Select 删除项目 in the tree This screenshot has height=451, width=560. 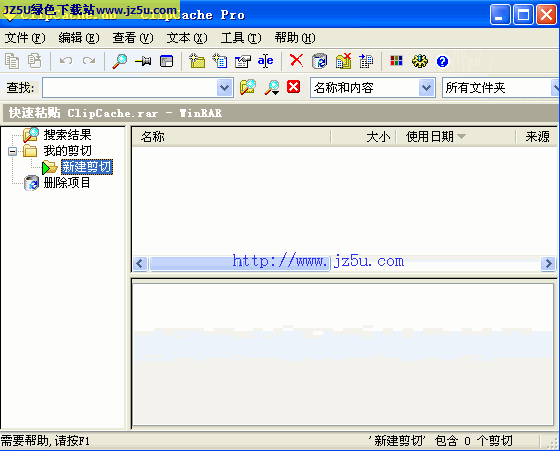(67, 183)
